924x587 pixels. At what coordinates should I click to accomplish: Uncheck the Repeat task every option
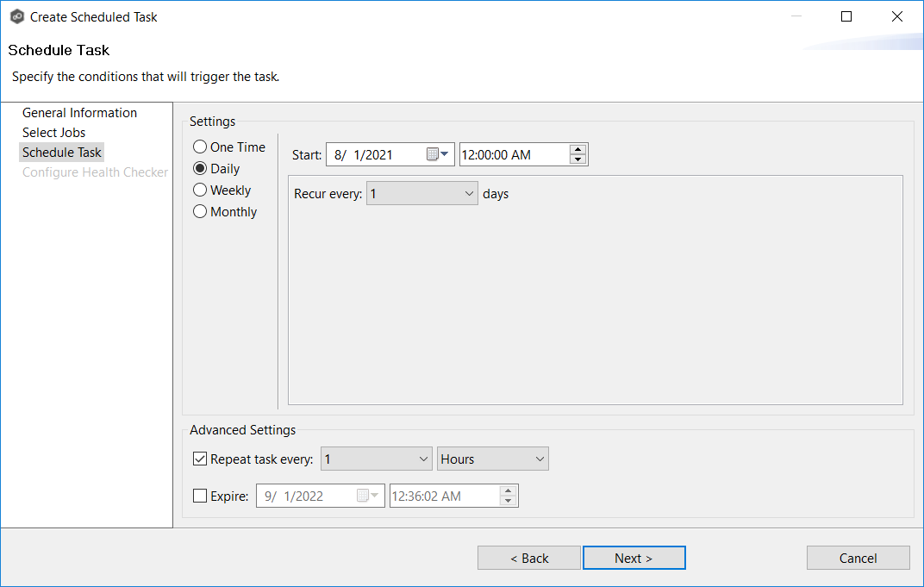pyautogui.click(x=199, y=458)
